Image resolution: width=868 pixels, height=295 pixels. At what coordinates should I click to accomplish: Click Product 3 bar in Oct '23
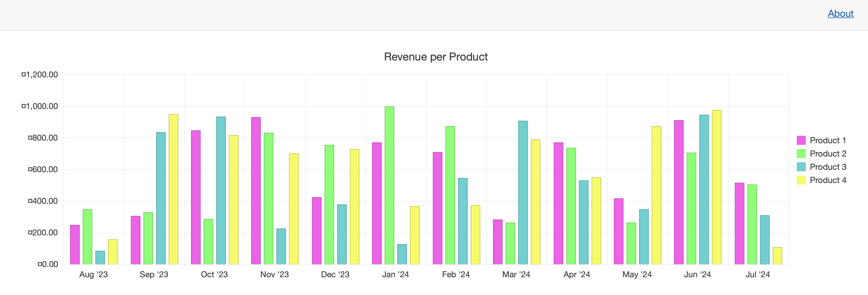(221, 191)
